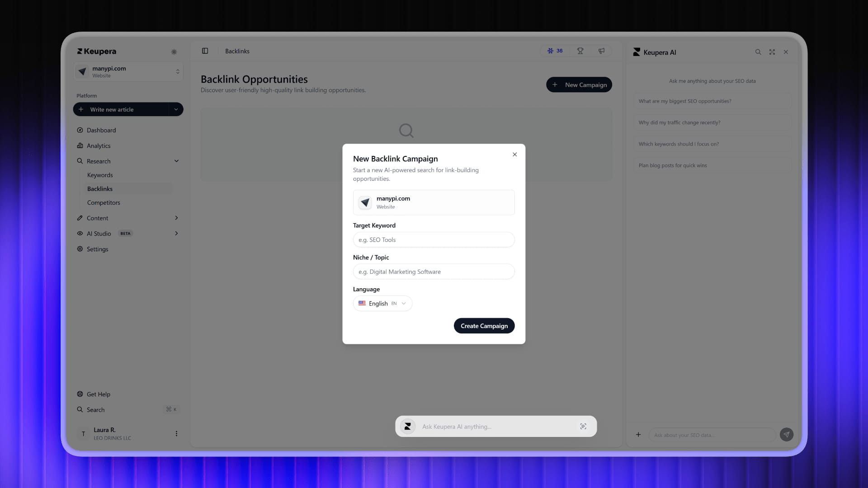Image resolution: width=868 pixels, height=488 pixels.
Task: Click the image upload icon in Ask Keupera bar
Action: coord(583,426)
